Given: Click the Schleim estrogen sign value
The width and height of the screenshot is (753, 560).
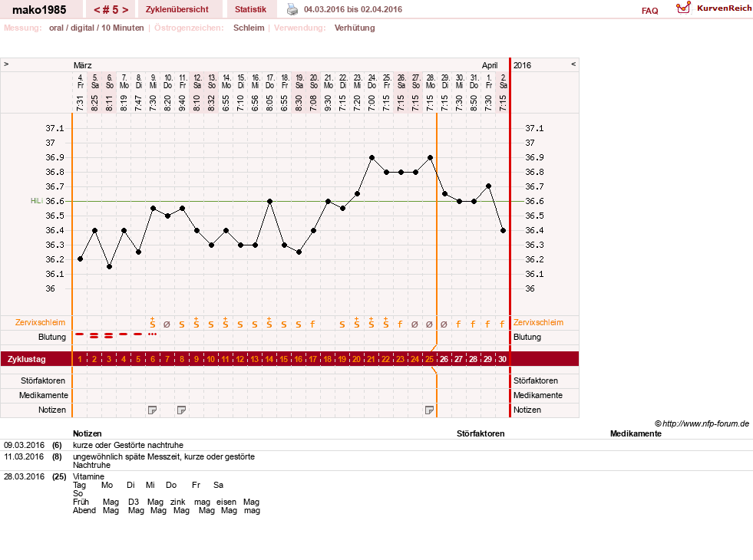Looking at the screenshot, I should pyautogui.click(x=249, y=28).
